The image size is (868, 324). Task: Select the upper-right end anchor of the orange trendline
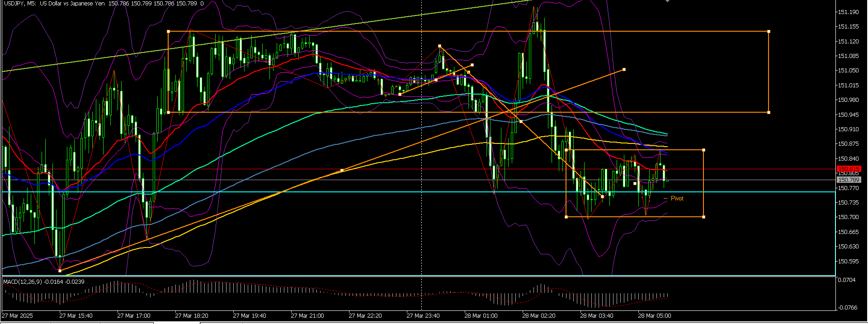tap(624, 70)
